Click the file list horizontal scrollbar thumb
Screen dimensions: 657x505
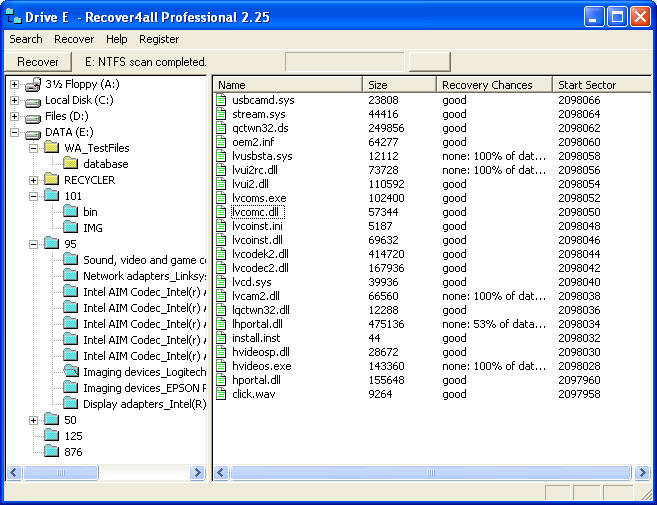(x=431, y=473)
